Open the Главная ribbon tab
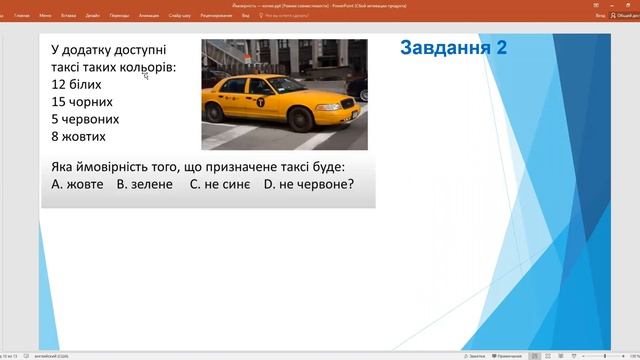 coord(22,16)
